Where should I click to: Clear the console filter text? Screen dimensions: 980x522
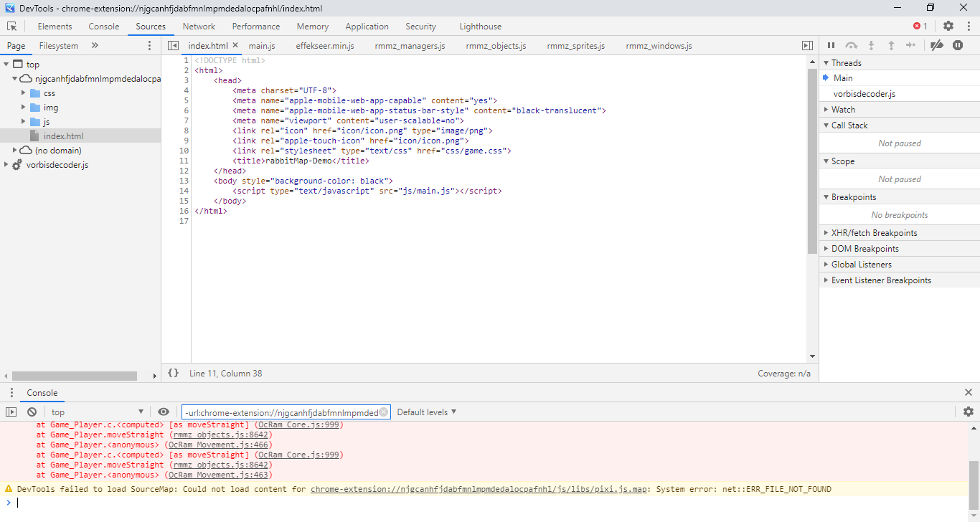click(384, 412)
